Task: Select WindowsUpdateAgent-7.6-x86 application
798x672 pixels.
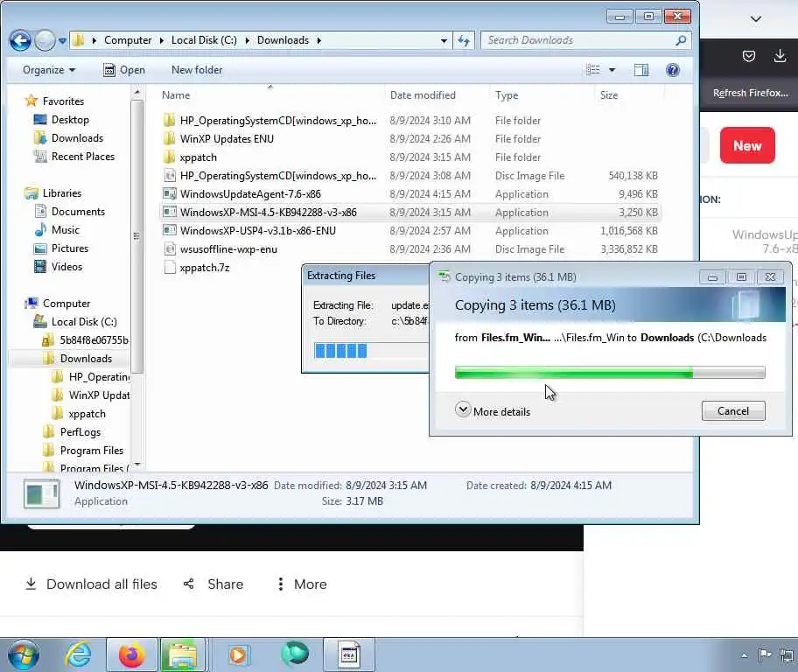Action: pos(250,194)
